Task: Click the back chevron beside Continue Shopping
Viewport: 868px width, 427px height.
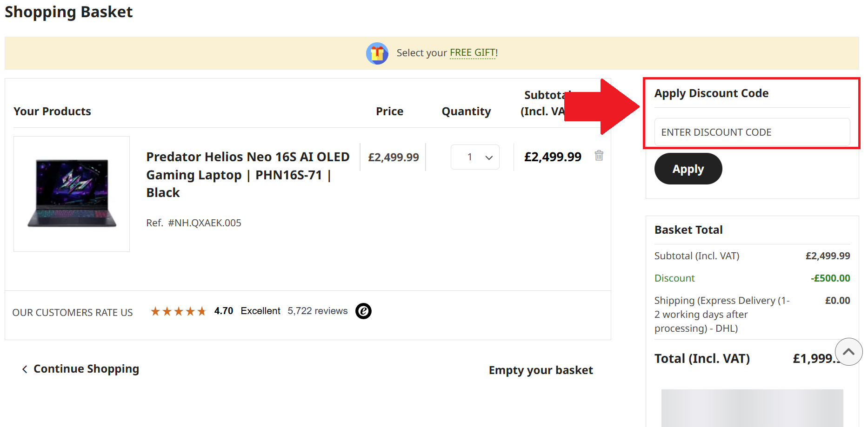Action: click(x=25, y=369)
